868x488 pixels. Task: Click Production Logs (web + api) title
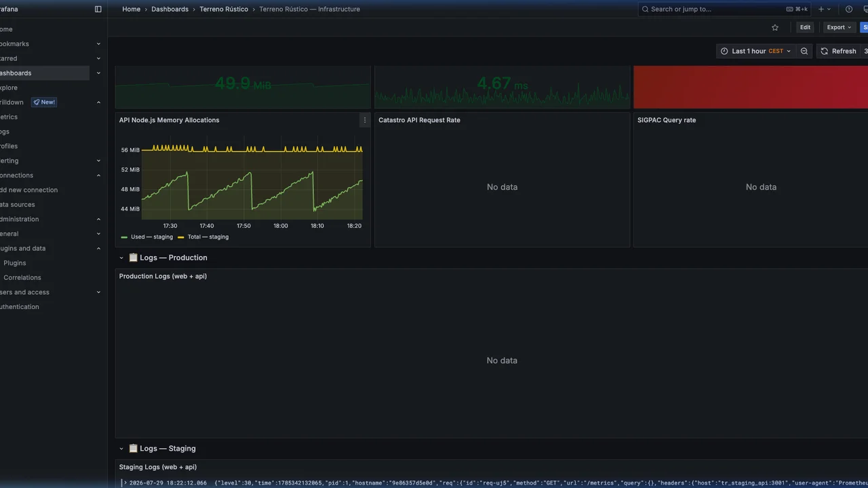163,277
